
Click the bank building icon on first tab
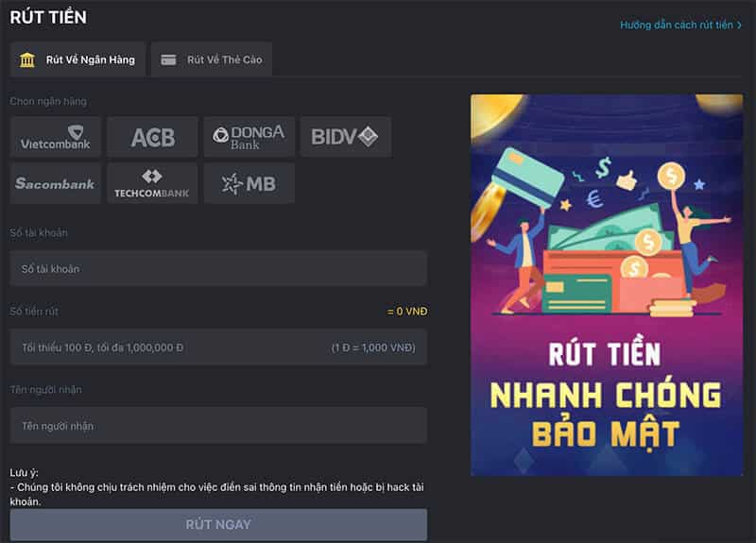click(28, 59)
